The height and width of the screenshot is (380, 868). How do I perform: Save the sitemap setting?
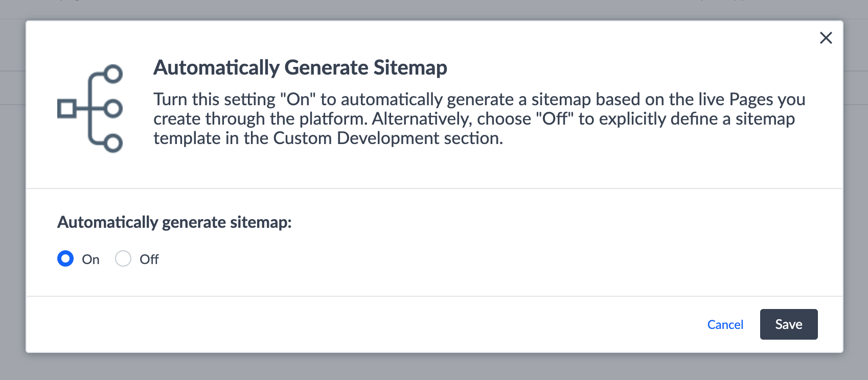click(x=789, y=324)
